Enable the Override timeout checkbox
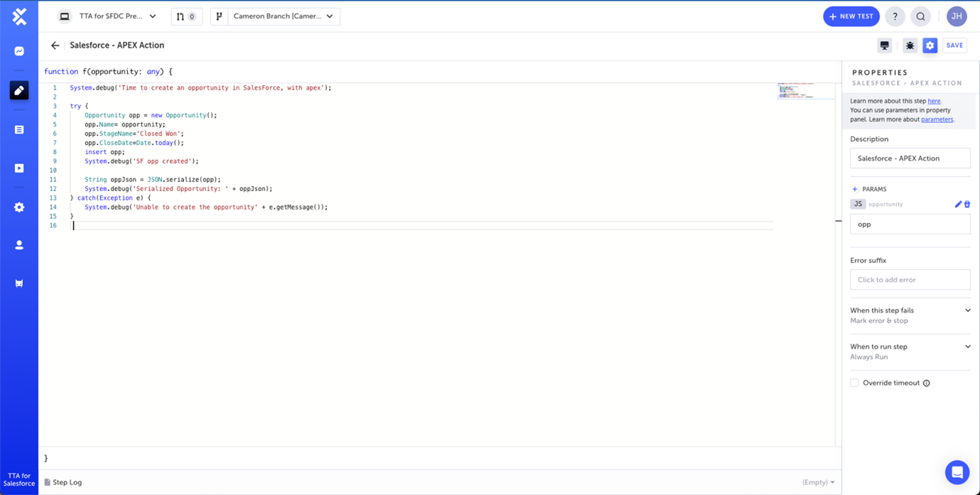 (x=854, y=383)
